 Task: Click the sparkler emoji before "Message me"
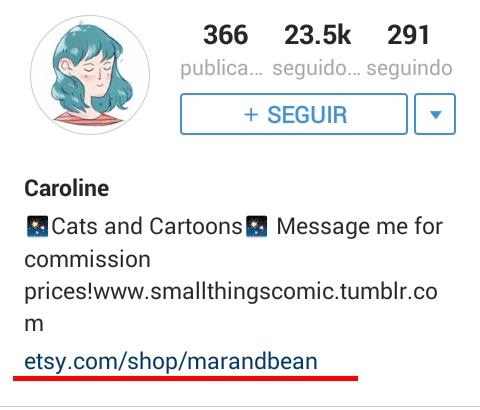pyautogui.click(x=257, y=226)
